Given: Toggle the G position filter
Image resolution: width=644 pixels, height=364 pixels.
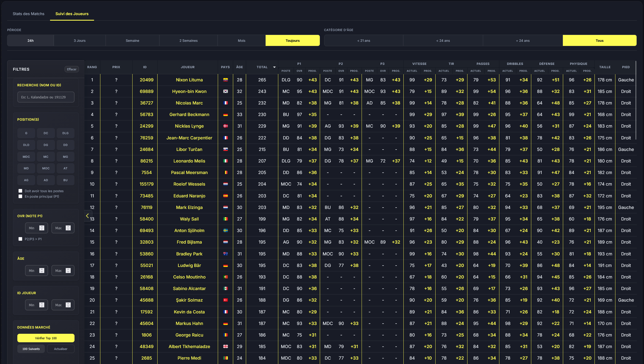Looking at the screenshot, I should pos(26,133).
